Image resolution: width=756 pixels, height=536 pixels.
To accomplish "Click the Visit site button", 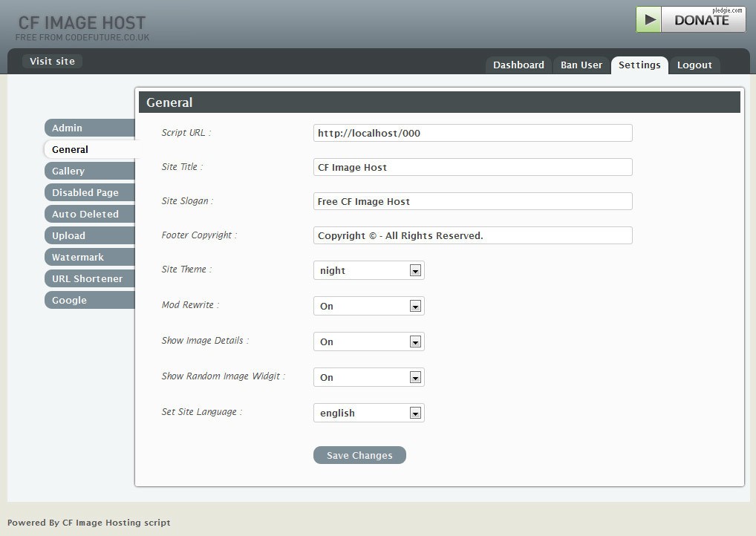I will point(52,62).
